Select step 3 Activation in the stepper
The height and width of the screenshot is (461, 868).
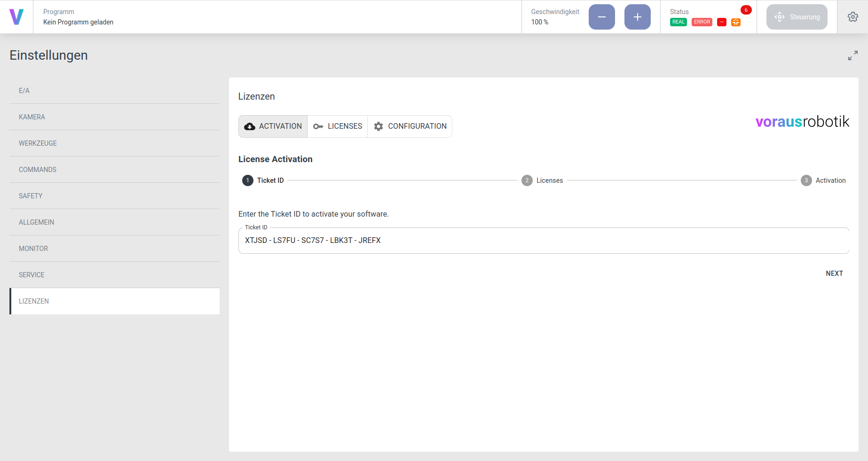(x=823, y=180)
